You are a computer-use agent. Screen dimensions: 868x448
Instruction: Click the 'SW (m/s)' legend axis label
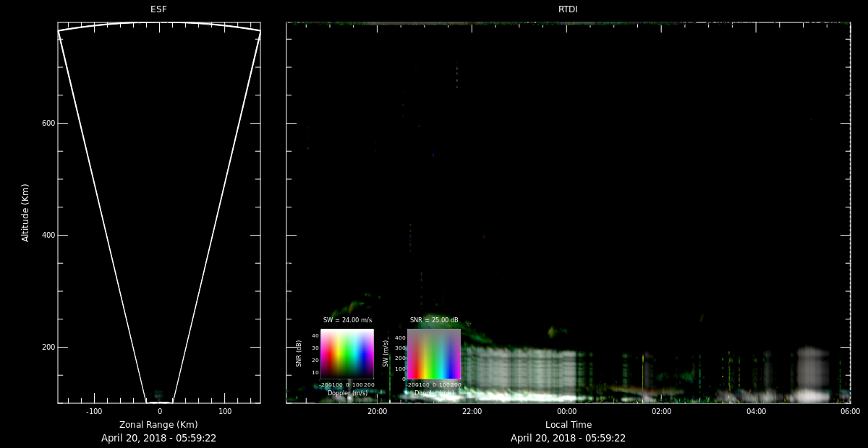386,353
